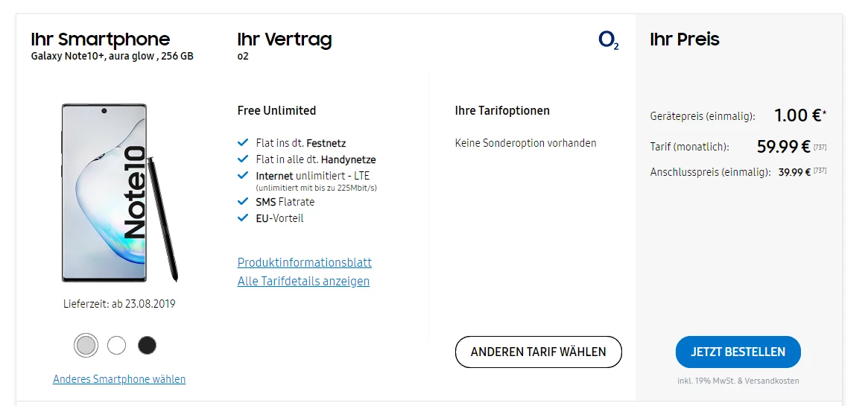Click the Jetzt Bestellen button
The width and height of the screenshot is (868, 406).
tap(738, 352)
